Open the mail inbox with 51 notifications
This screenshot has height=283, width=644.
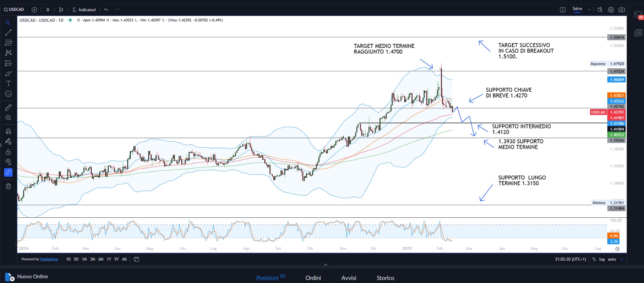[x=638, y=15]
